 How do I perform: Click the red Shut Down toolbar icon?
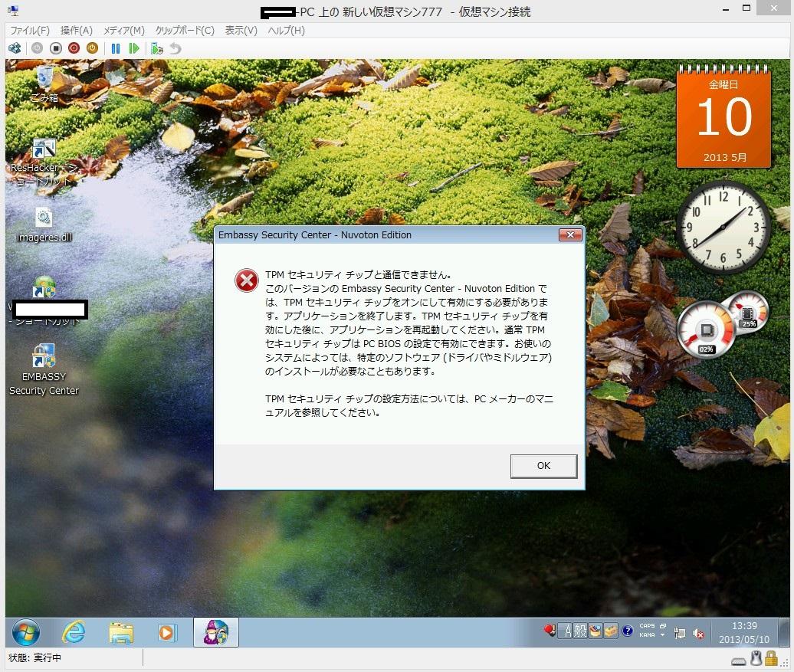[x=74, y=48]
